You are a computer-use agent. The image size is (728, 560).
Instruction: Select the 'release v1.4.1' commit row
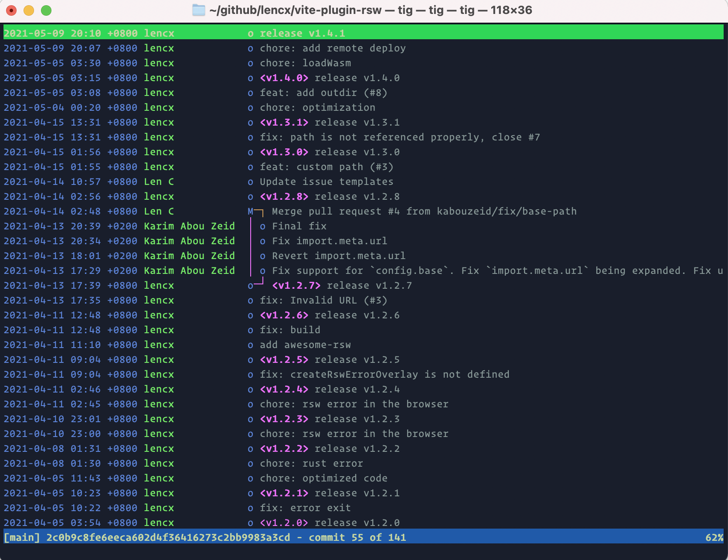364,33
